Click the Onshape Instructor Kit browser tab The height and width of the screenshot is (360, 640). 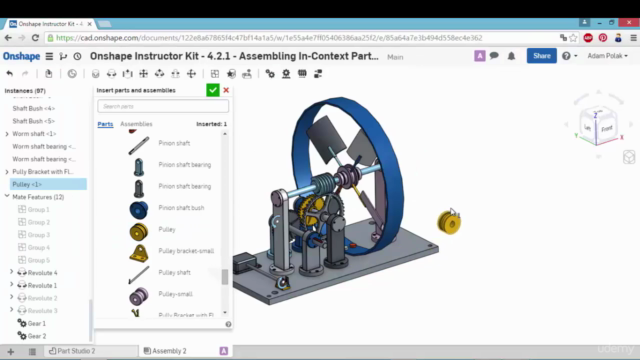point(51,24)
